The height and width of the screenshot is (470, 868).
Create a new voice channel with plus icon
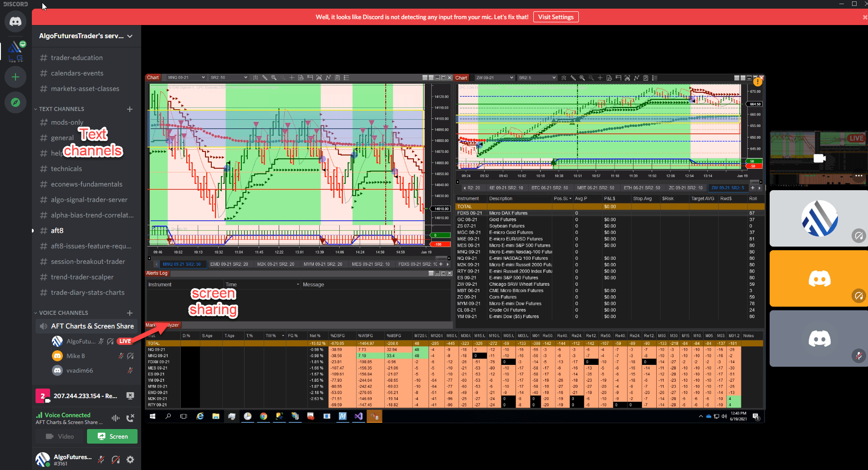click(x=130, y=313)
